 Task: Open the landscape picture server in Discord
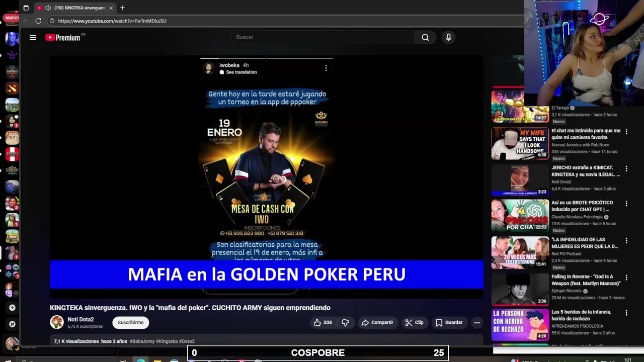click(x=12, y=105)
